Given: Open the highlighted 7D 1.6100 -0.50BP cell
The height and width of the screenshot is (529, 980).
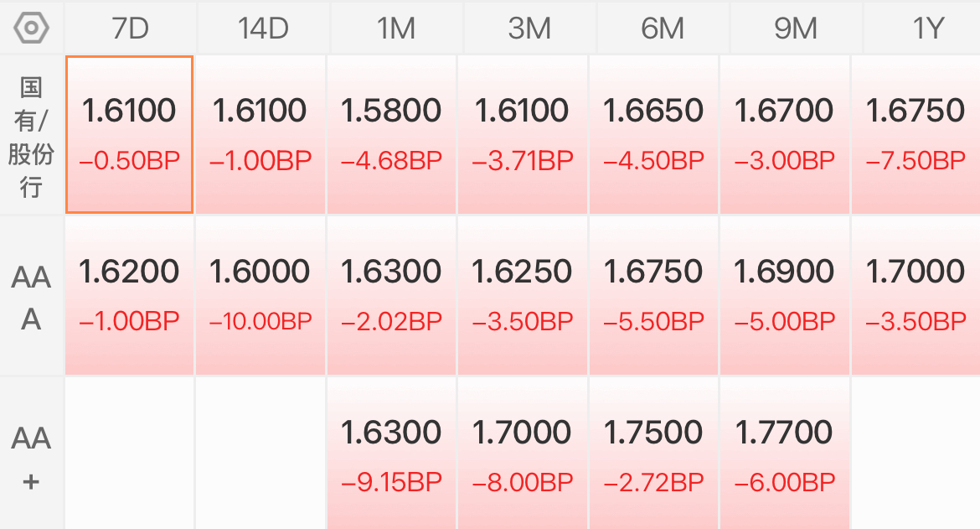Looking at the screenshot, I should 130,134.
